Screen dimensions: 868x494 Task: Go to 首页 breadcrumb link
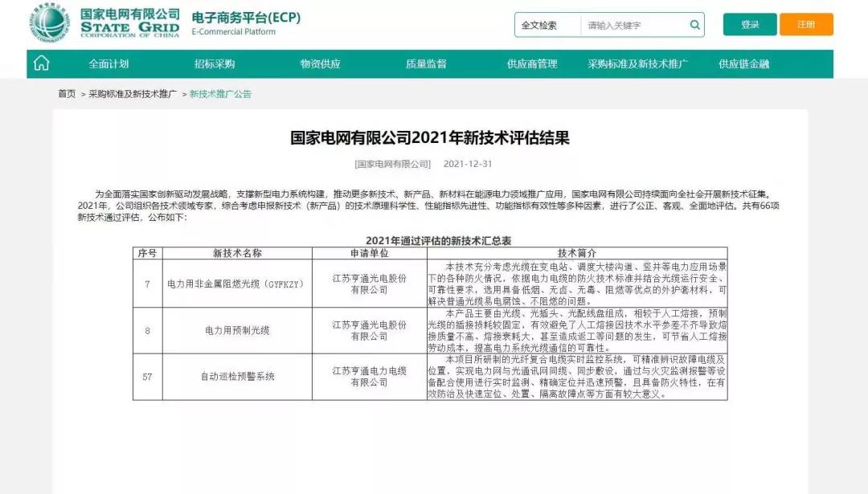(x=67, y=94)
